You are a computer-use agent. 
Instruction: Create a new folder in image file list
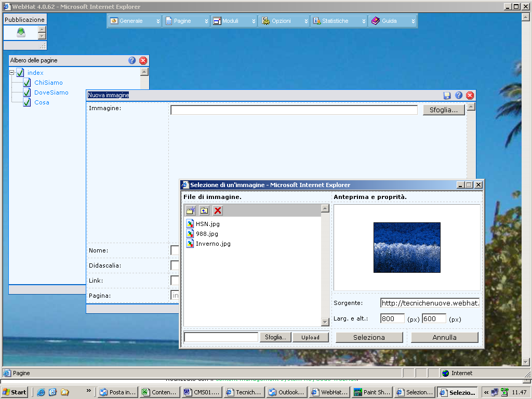[191, 211]
